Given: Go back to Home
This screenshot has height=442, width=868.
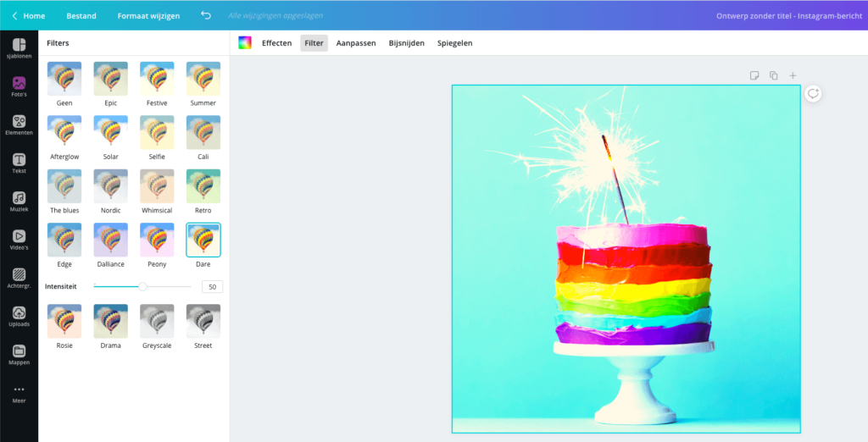Looking at the screenshot, I should click(x=29, y=15).
